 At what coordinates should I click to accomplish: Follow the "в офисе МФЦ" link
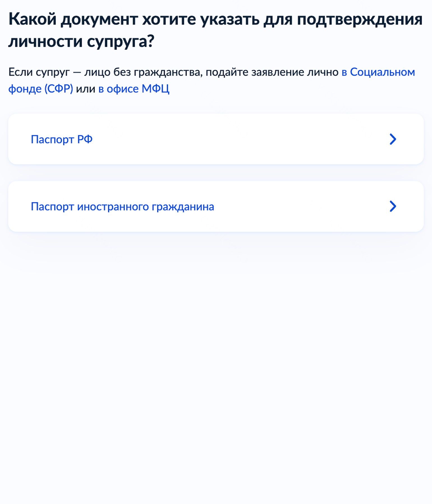(x=134, y=89)
